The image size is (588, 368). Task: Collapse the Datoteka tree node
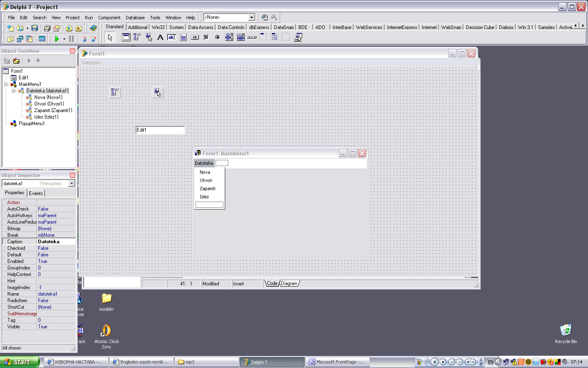click(13, 91)
